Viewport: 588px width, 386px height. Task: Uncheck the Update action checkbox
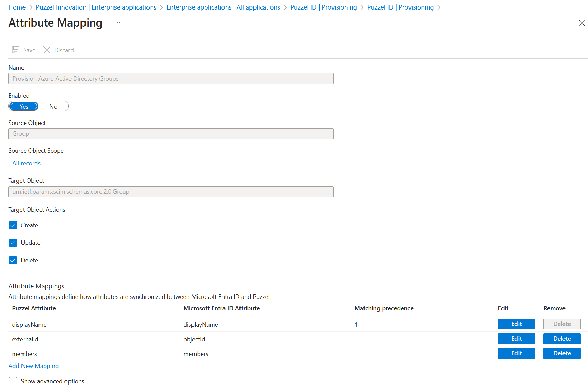[x=13, y=243]
